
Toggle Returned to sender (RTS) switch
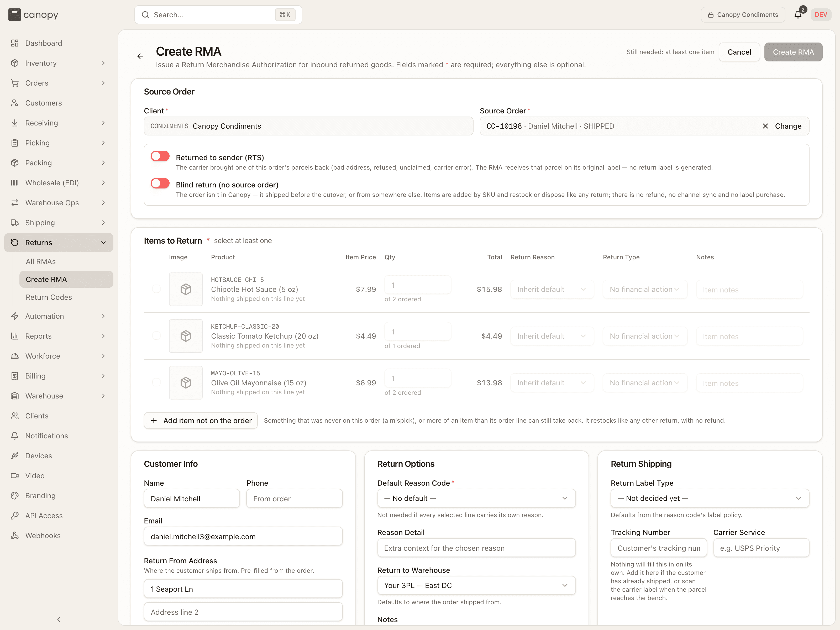(x=160, y=156)
